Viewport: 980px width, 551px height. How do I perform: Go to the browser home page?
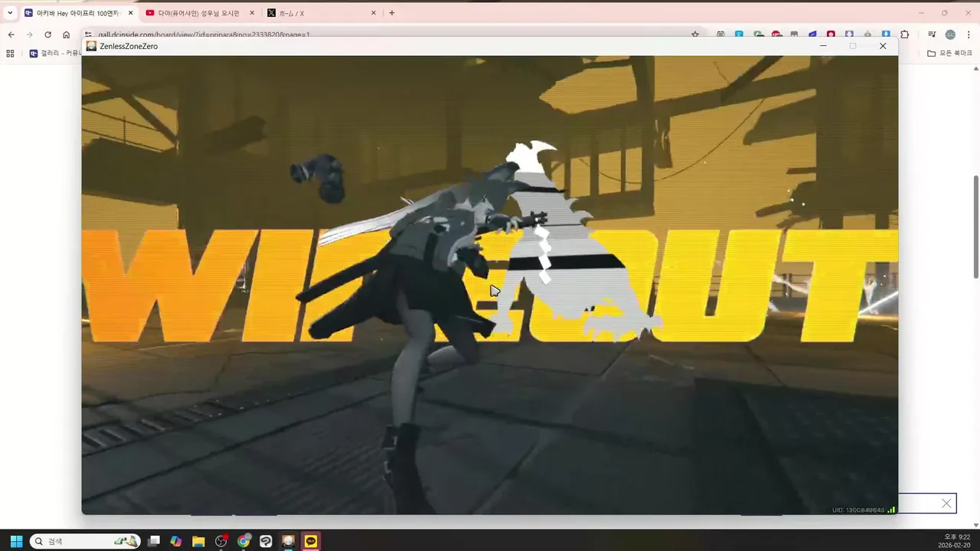[x=66, y=34]
